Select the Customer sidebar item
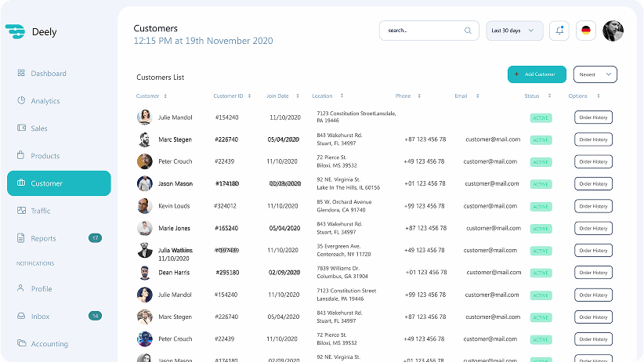 (x=59, y=183)
